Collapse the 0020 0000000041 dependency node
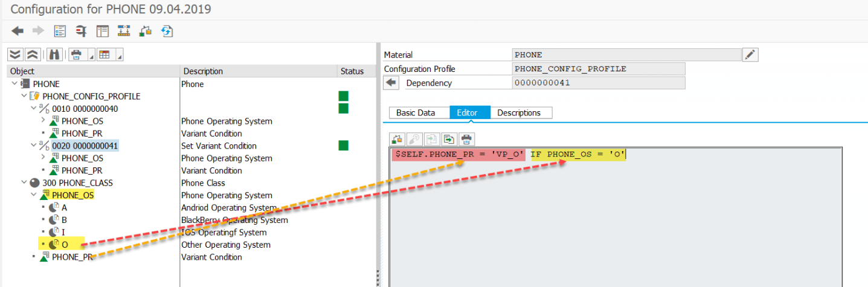This screenshot has height=287, width=868. pyautogui.click(x=33, y=146)
